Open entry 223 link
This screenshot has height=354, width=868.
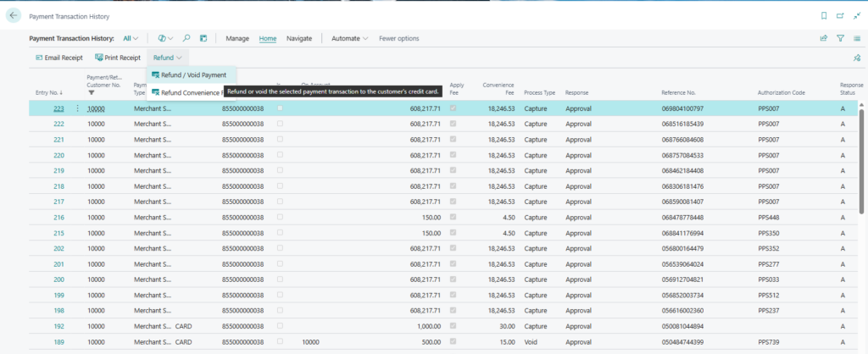click(x=58, y=108)
